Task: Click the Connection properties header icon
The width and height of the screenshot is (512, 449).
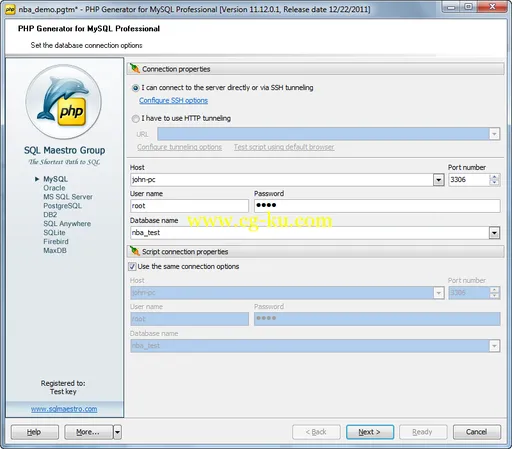Action: point(135,69)
